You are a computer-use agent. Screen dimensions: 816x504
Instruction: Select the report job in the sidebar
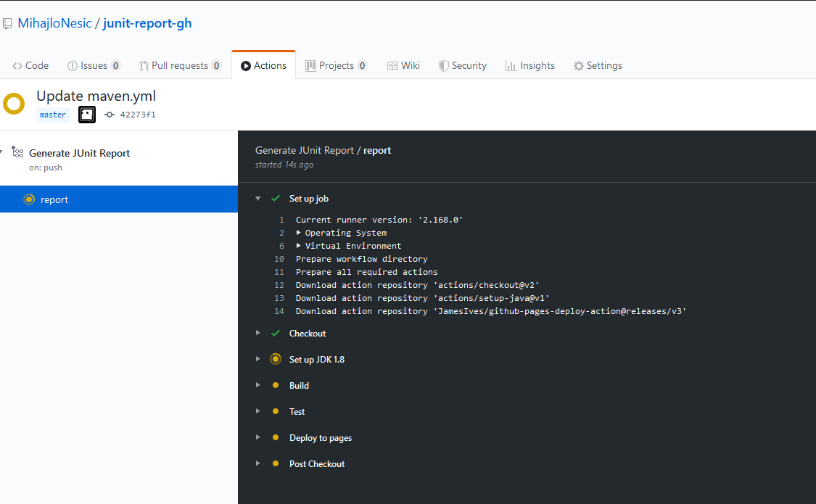(119, 199)
